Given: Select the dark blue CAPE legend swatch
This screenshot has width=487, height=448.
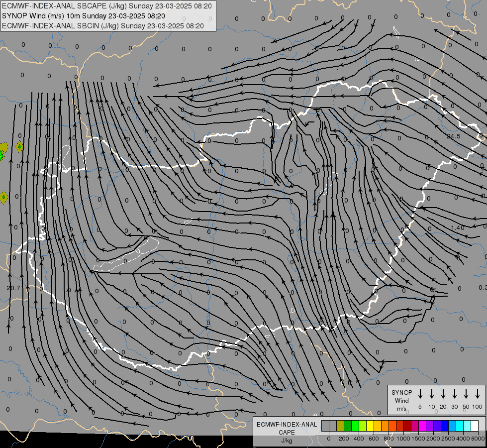Looking at the screenshot, I should 445,426.
